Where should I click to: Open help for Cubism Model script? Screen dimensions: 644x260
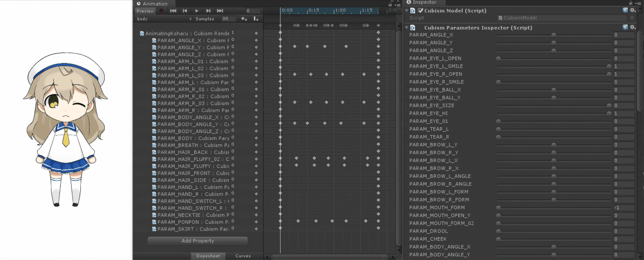(625, 10)
